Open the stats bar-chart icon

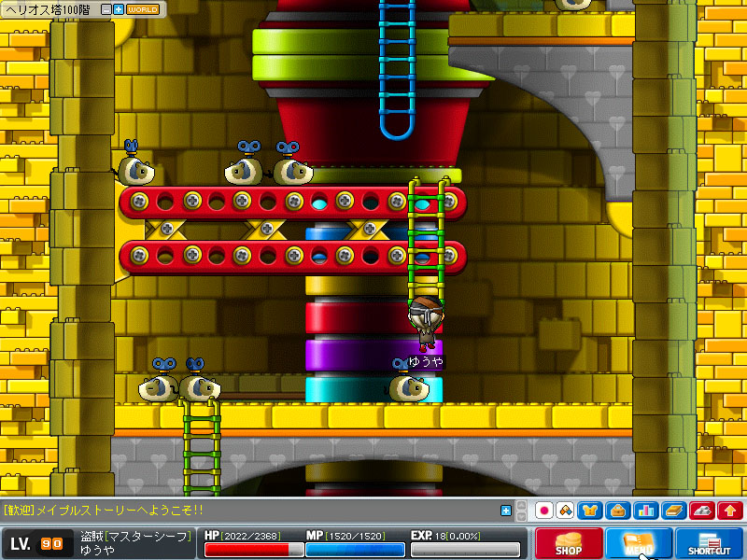(646, 511)
